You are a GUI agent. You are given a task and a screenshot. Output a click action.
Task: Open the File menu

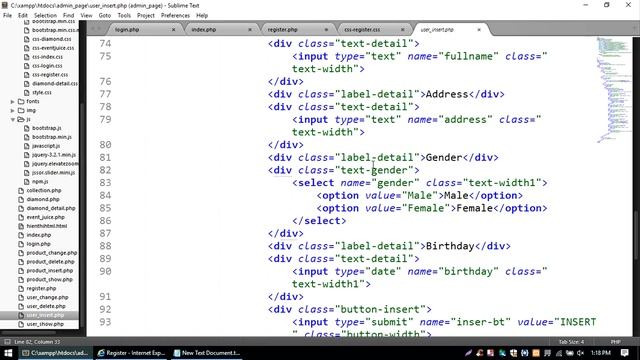tap(7, 16)
